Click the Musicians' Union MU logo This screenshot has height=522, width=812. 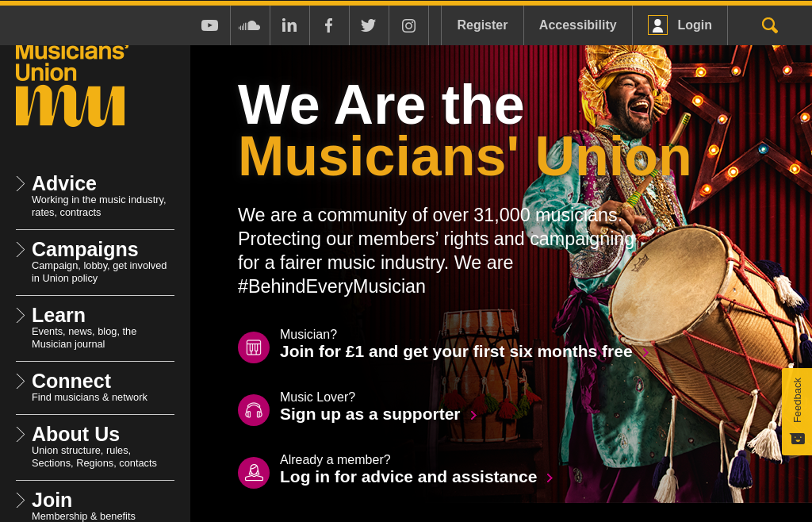[x=71, y=86]
